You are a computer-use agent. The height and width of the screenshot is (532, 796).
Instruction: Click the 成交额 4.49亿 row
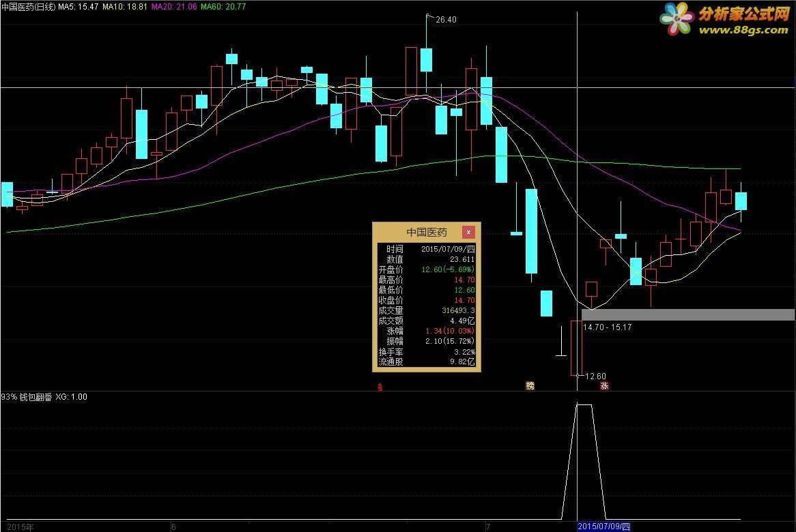coord(427,321)
